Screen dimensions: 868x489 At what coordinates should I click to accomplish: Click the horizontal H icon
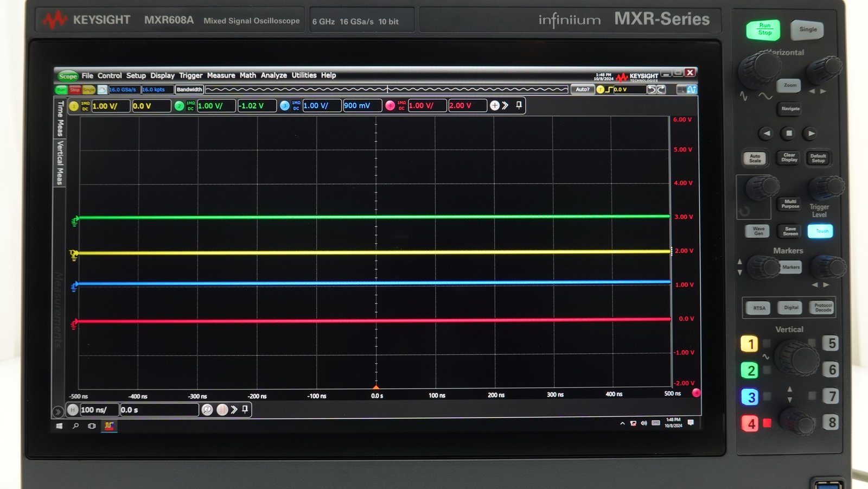coord(73,410)
